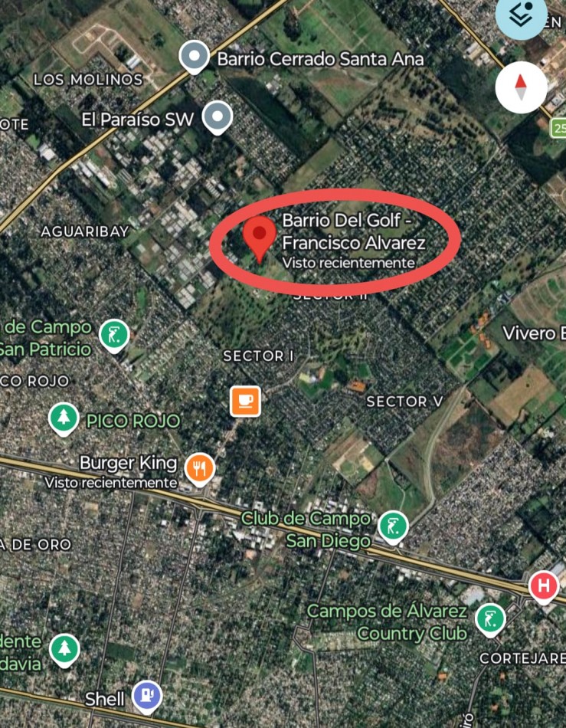The width and height of the screenshot is (566, 728).
Task: Open the Burger King restaurant marker
Action: (200, 470)
